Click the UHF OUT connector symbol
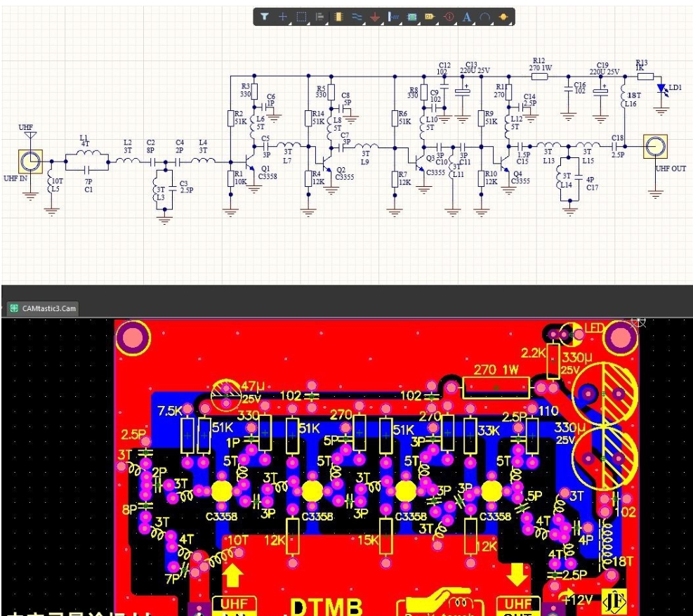Screen dimensions: 693x616 [x=656, y=147]
